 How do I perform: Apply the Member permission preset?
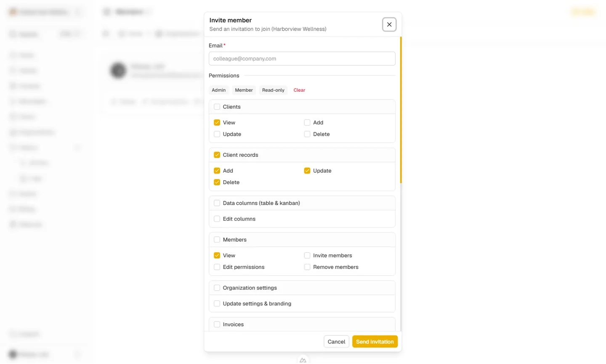point(244,90)
